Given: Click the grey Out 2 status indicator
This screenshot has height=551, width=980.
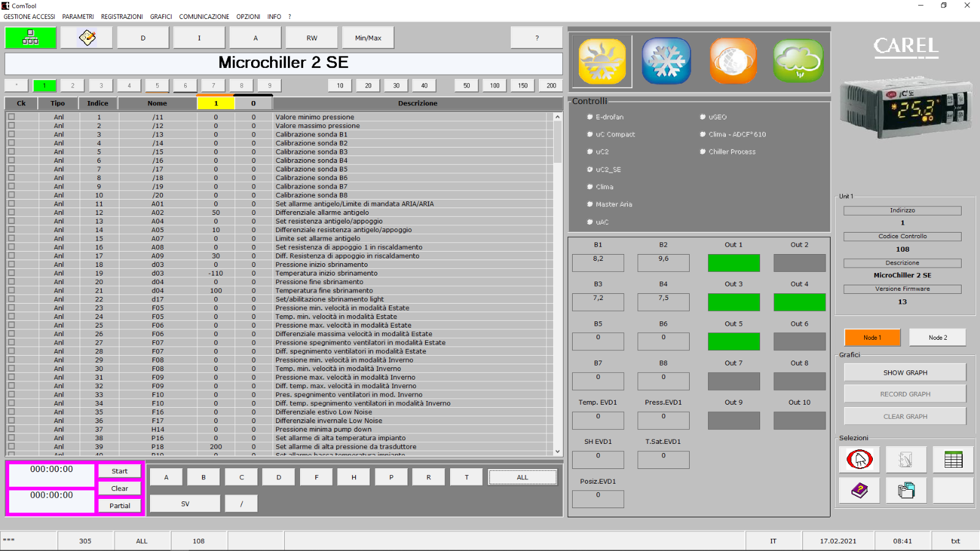Looking at the screenshot, I should pos(799,263).
